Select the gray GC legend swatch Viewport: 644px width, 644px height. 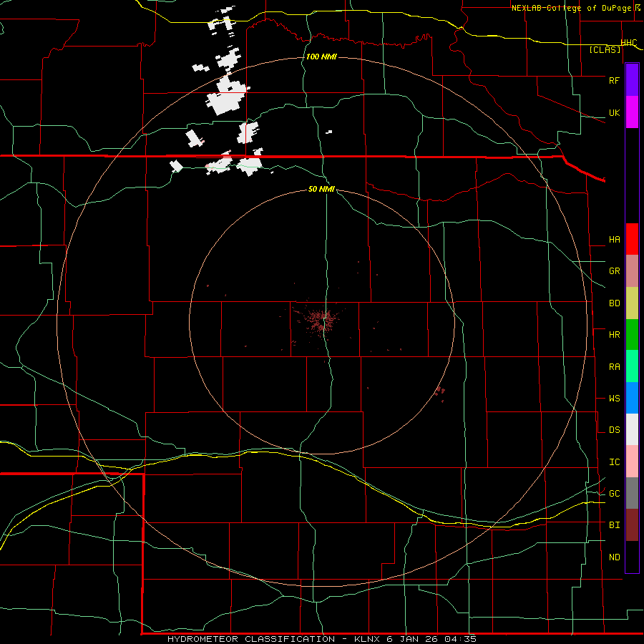point(632,493)
